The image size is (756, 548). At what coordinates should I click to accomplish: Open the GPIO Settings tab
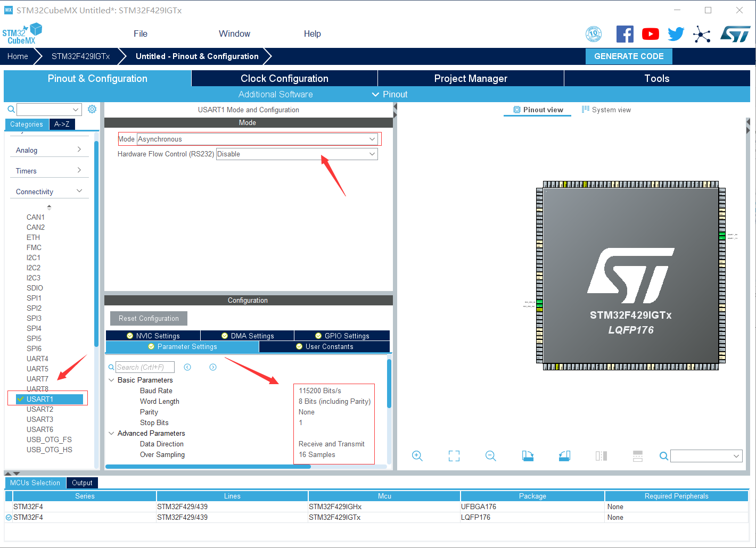tap(342, 336)
